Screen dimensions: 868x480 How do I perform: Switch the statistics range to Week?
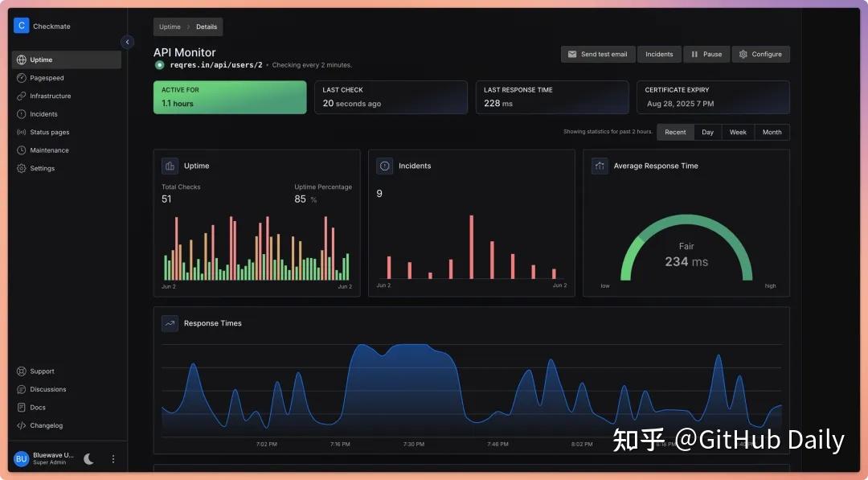coord(738,132)
